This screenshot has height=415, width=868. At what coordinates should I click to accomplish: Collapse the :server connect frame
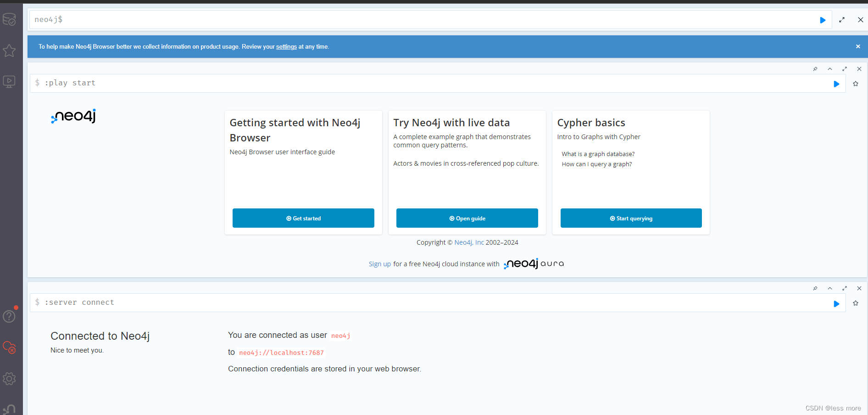pyautogui.click(x=830, y=288)
